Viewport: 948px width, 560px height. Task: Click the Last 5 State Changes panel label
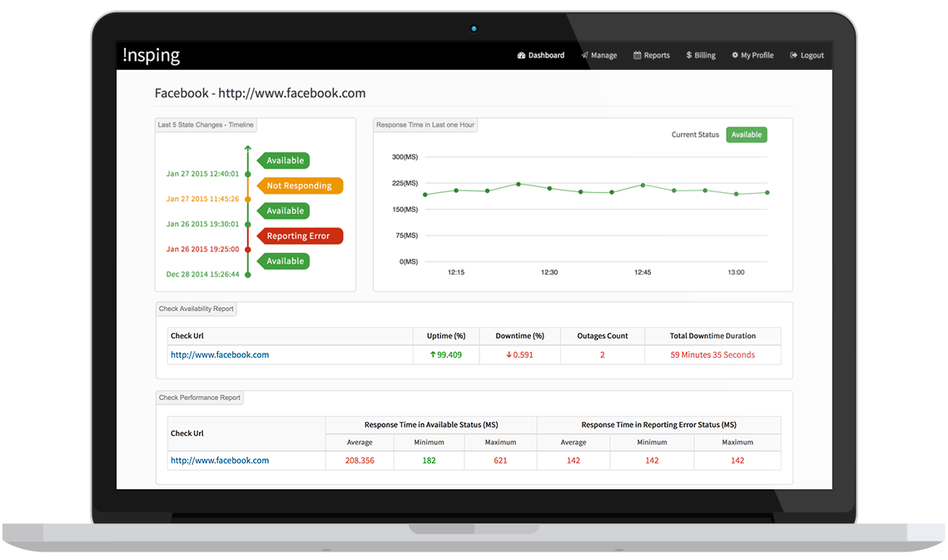point(206,125)
